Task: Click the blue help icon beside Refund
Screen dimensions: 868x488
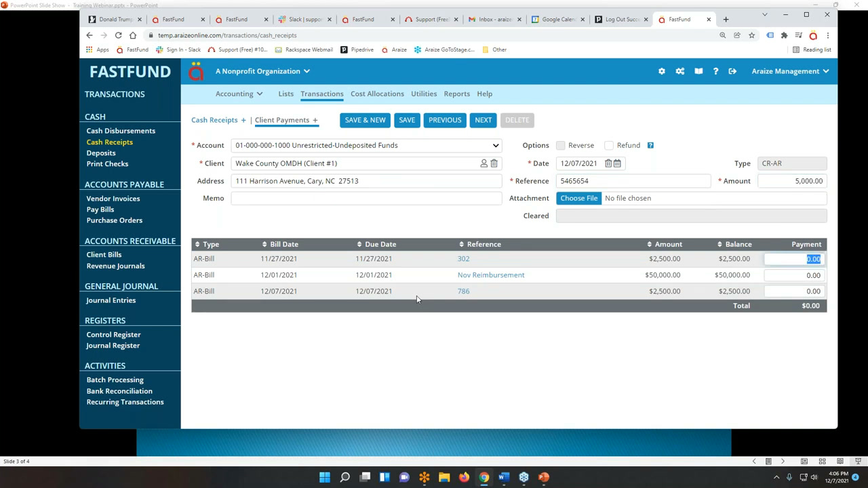Action: coord(650,145)
